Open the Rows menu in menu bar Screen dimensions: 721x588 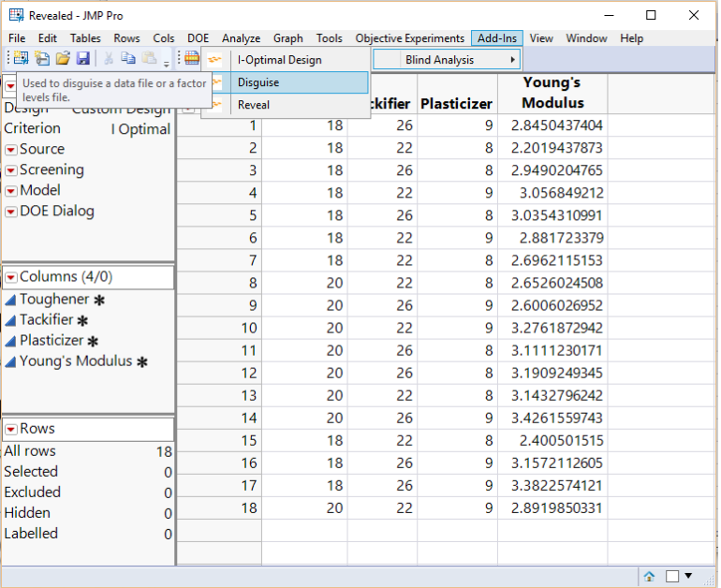126,38
